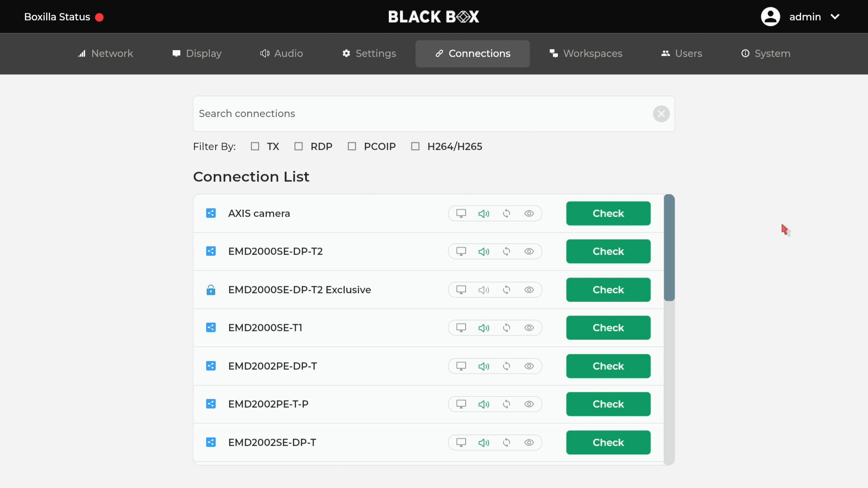The width and height of the screenshot is (868, 488).
Task: Toggle the PCOIP filter checkbox
Action: pyautogui.click(x=352, y=146)
